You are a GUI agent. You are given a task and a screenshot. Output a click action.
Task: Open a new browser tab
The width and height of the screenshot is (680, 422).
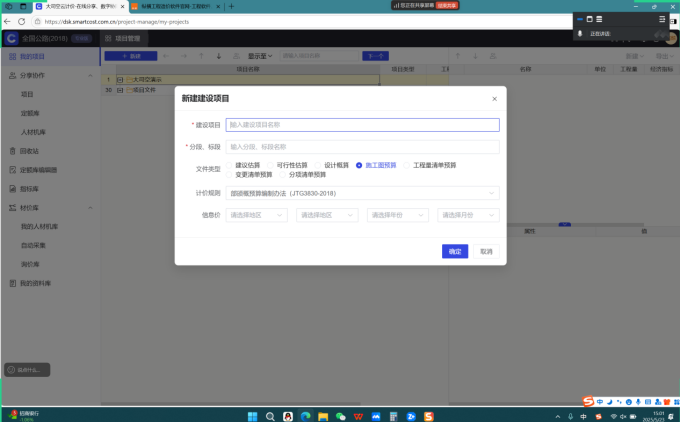[232, 6]
